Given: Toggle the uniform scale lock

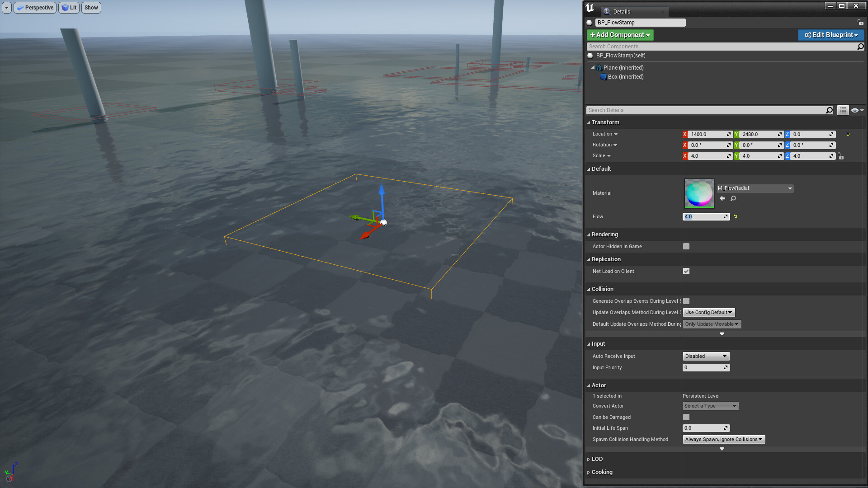Looking at the screenshot, I should 840,156.
